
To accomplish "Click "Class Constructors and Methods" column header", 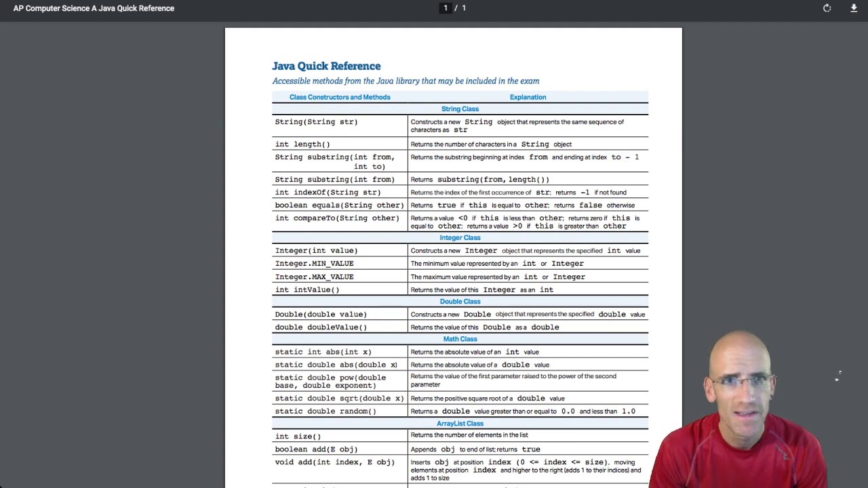I will [x=340, y=97].
